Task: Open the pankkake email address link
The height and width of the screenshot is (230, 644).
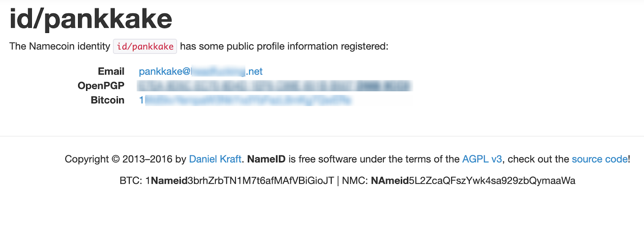Action: [200, 72]
